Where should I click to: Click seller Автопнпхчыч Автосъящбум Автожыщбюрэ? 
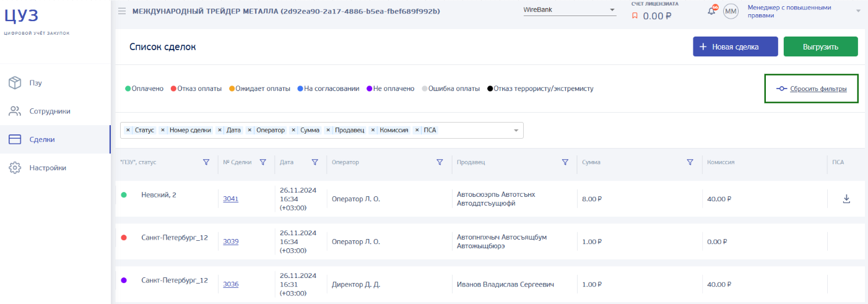502,241
